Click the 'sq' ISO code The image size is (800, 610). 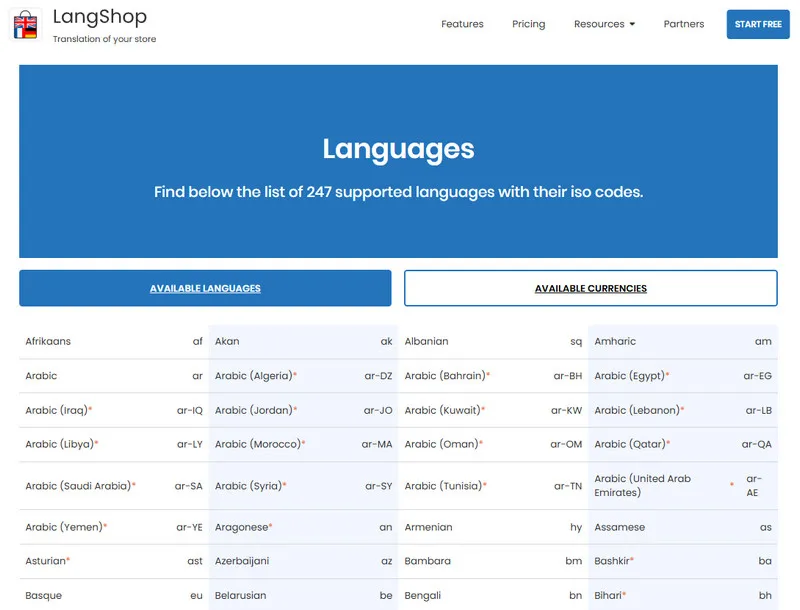point(576,342)
